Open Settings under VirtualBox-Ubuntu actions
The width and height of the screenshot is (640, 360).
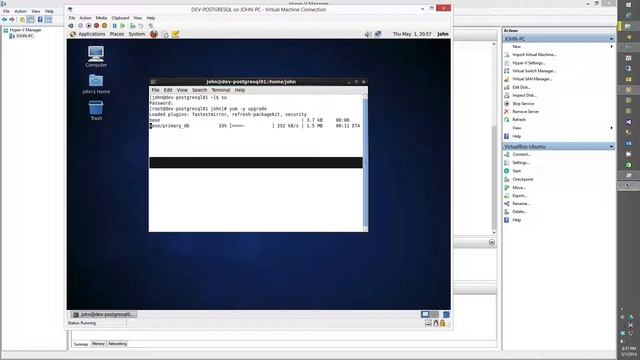521,162
